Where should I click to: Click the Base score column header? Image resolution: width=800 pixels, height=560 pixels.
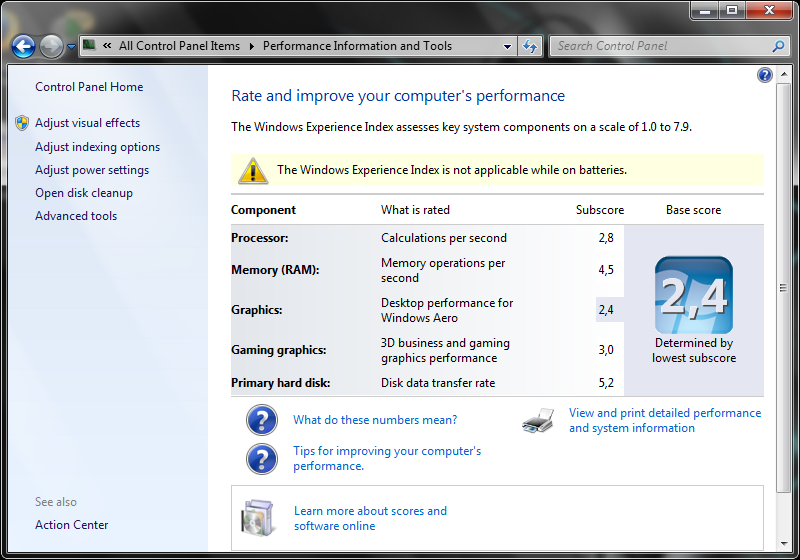coord(693,210)
